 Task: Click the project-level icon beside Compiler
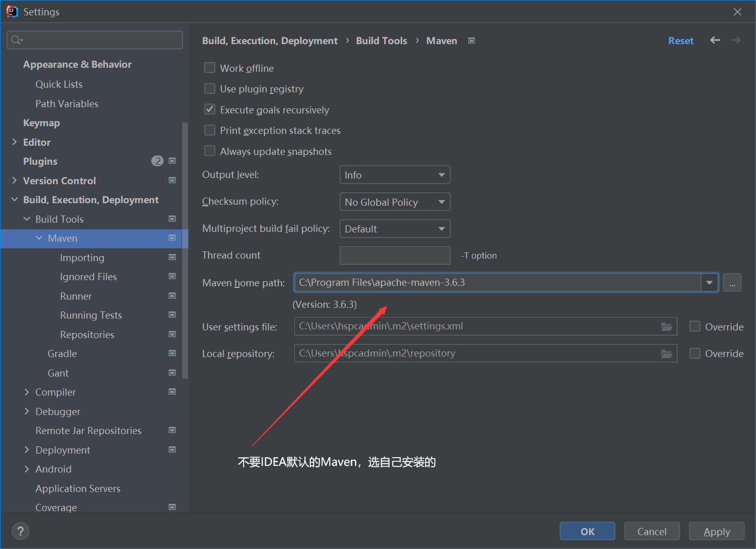(x=172, y=391)
